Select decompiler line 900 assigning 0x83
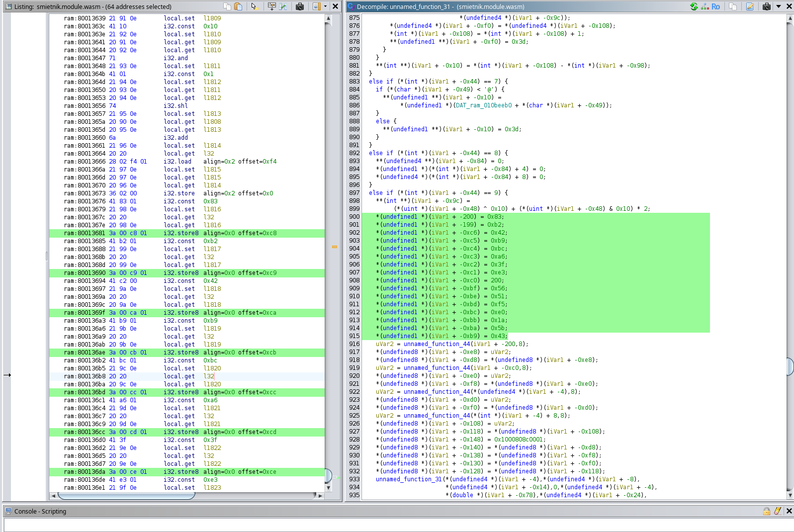This screenshot has width=794, height=532. click(440, 217)
